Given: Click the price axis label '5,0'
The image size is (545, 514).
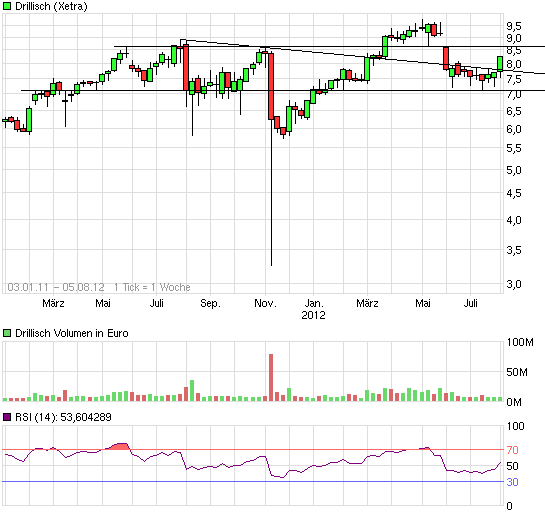Looking at the screenshot, I should tap(514, 170).
